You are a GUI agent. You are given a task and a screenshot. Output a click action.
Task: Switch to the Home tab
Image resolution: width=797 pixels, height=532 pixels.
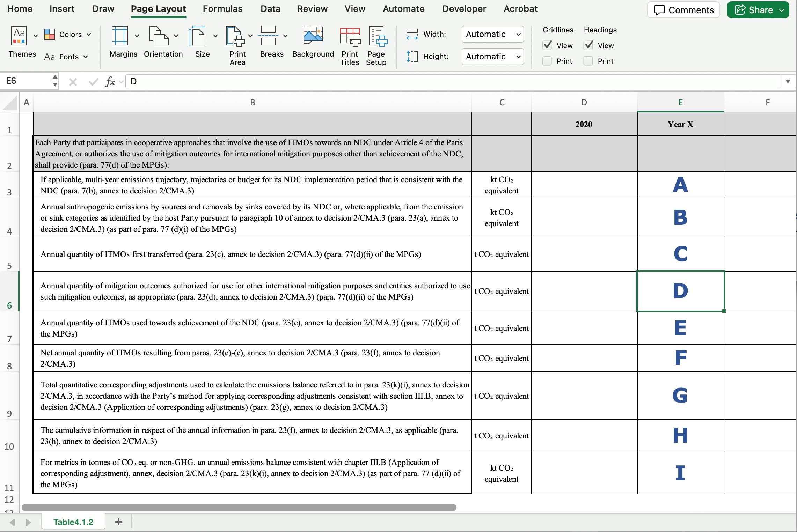point(20,9)
